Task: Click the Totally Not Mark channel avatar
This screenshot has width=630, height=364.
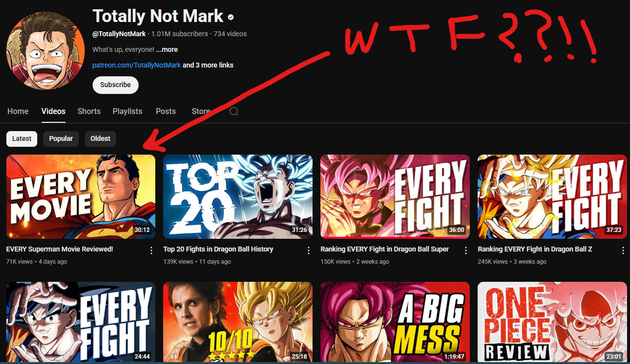Action: (46, 51)
